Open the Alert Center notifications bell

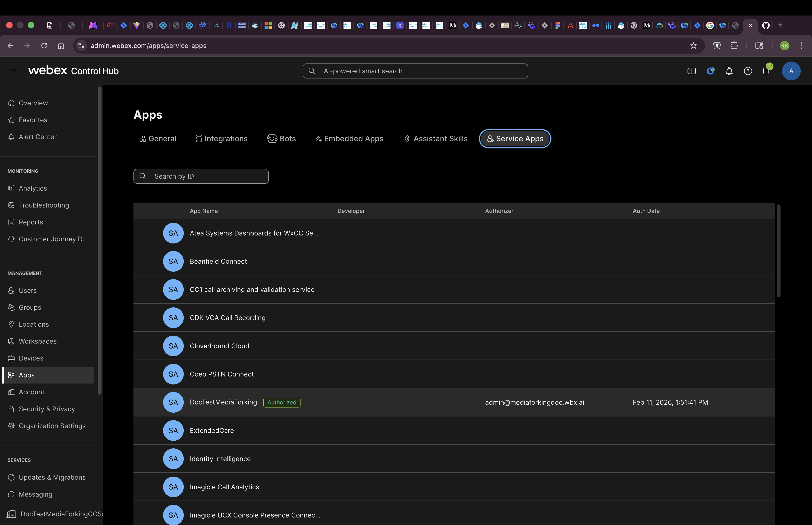[729, 71]
